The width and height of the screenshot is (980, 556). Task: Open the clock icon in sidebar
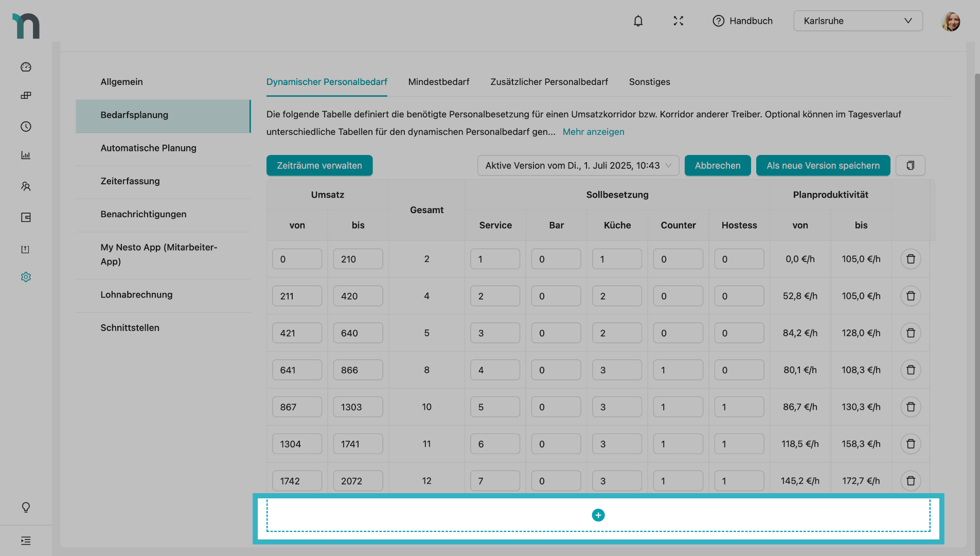click(x=26, y=127)
